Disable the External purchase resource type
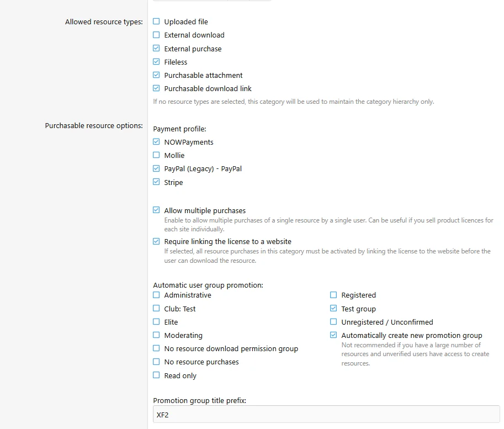This screenshot has width=504, height=429. click(x=156, y=48)
